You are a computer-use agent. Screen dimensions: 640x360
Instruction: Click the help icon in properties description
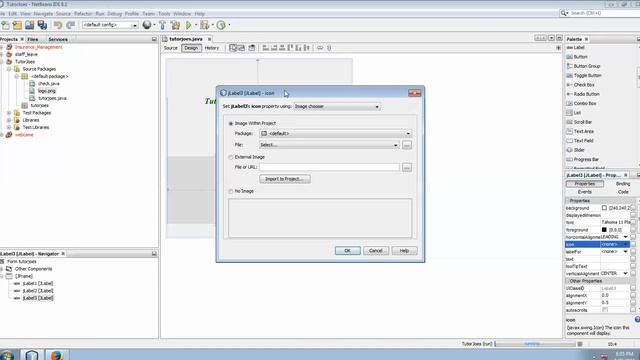637,320
